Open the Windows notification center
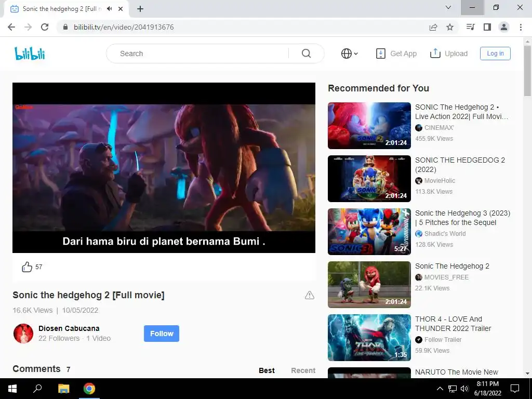 (515, 389)
